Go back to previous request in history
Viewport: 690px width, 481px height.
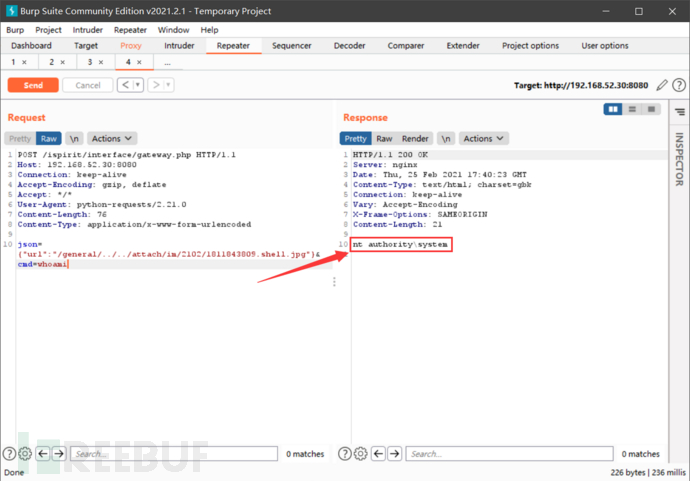coord(125,85)
